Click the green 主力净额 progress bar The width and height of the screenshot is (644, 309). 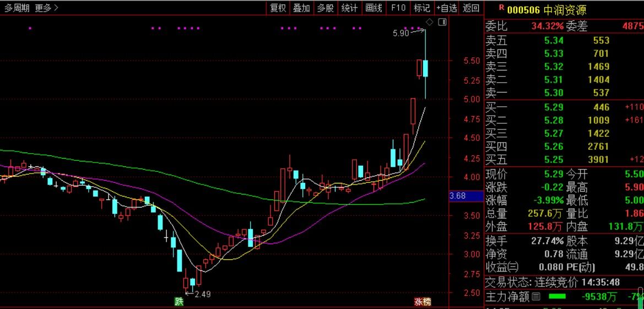pyautogui.click(x=557, y=296)
